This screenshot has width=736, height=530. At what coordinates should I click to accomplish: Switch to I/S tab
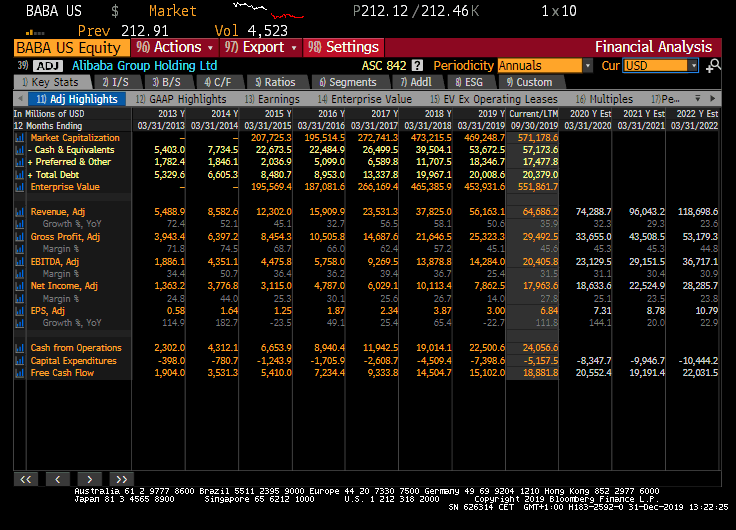pos(116,82)
